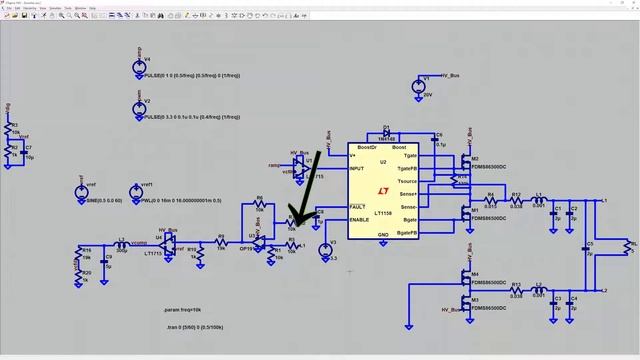Open the Hierarchy menu
Image resolution: width=640 pixels, height=360 pixels.
(x=30, y=8)
